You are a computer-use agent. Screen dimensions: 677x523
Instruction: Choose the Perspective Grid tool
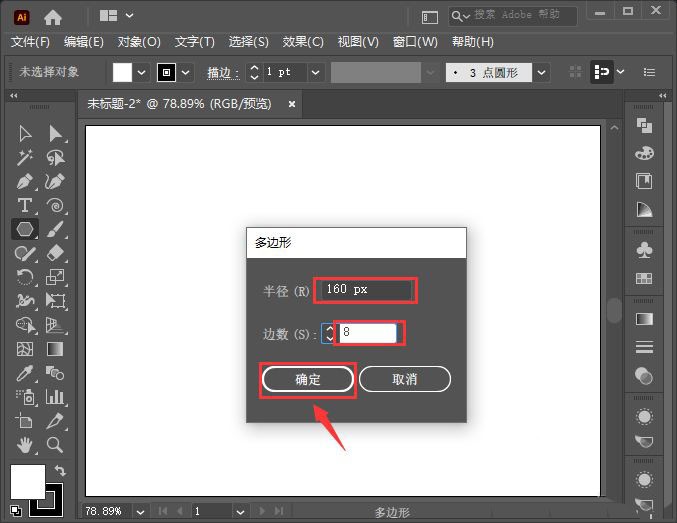pos(55,325)
